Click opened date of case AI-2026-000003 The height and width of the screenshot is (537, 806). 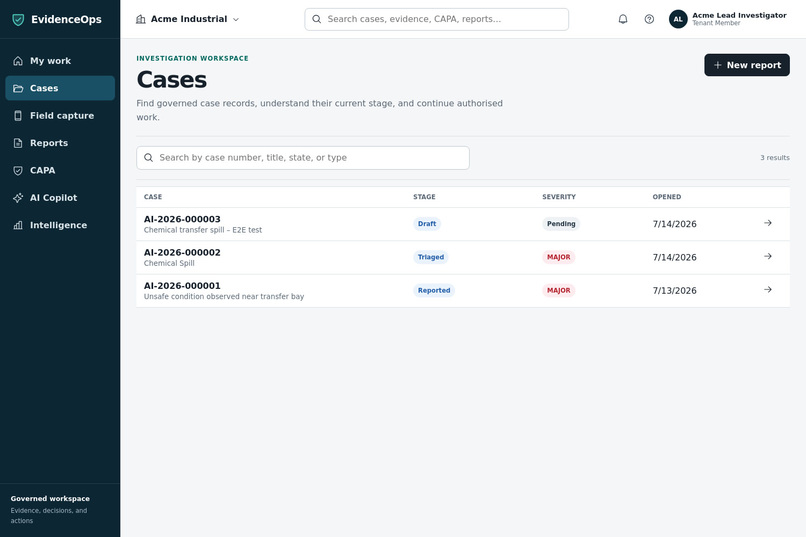click(x=674, y=224)
